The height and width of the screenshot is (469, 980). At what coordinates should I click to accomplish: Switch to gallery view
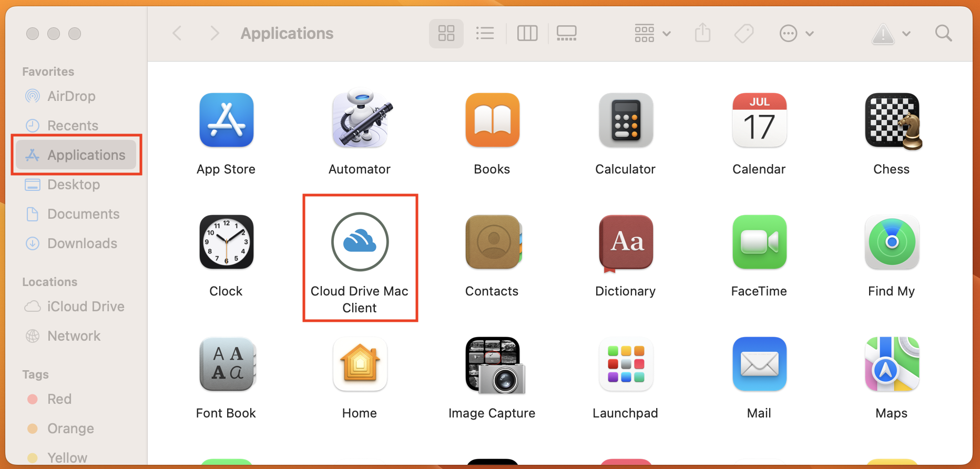566,33
